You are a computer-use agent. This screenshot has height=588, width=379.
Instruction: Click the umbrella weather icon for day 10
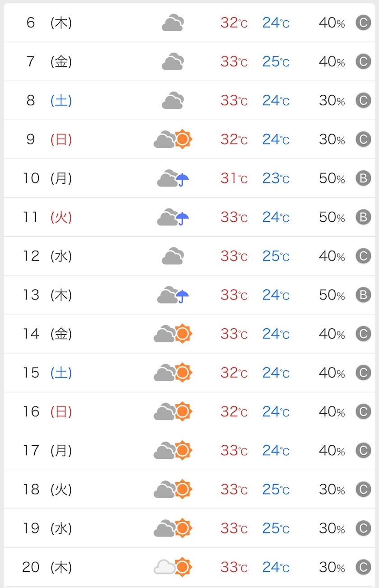coord(173,178)
